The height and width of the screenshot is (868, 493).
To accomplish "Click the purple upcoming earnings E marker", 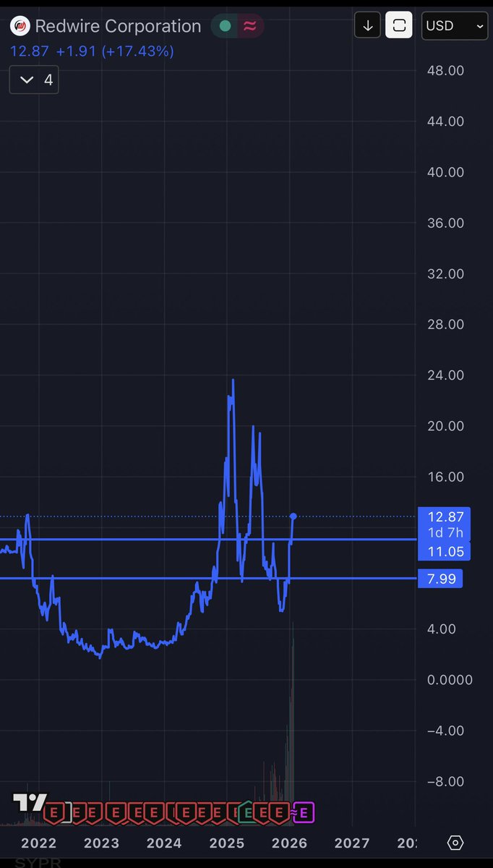I will point(303,812).
